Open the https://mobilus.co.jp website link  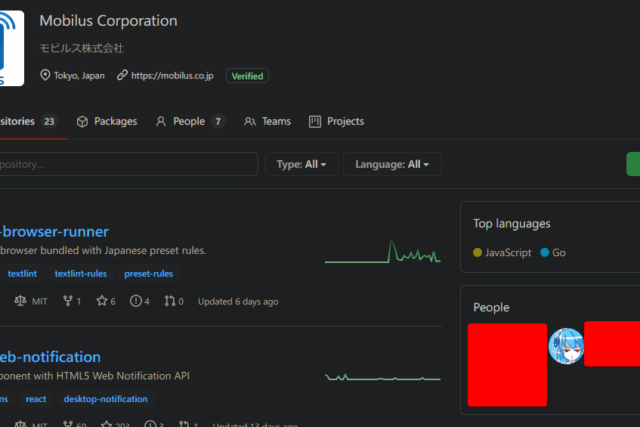(x=172, y=76)
